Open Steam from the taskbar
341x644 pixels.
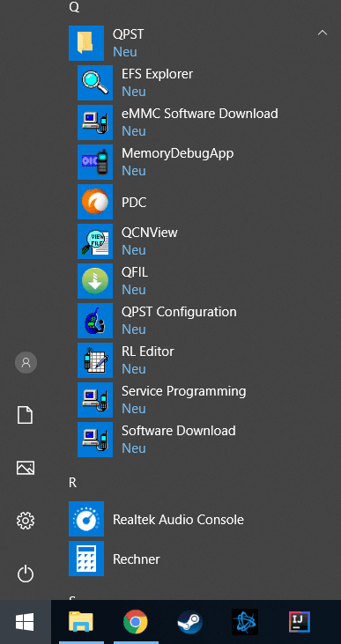click(189, 622)
